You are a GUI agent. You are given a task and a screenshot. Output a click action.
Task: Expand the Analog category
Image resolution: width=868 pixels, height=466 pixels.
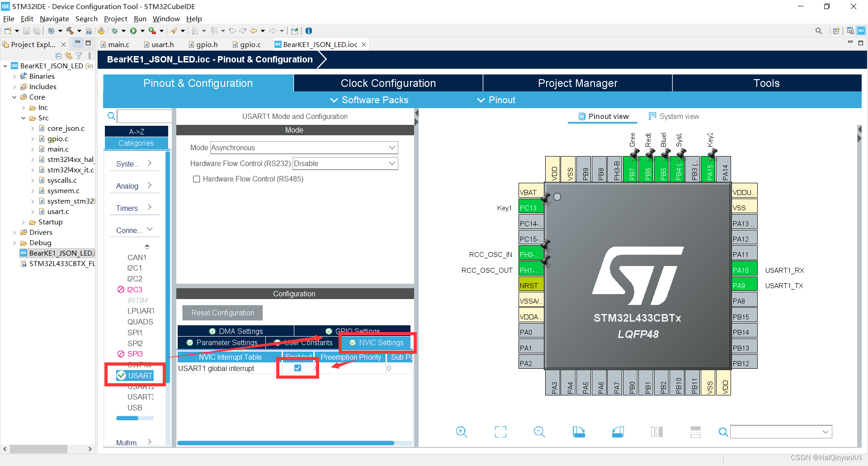click(134, 185)
